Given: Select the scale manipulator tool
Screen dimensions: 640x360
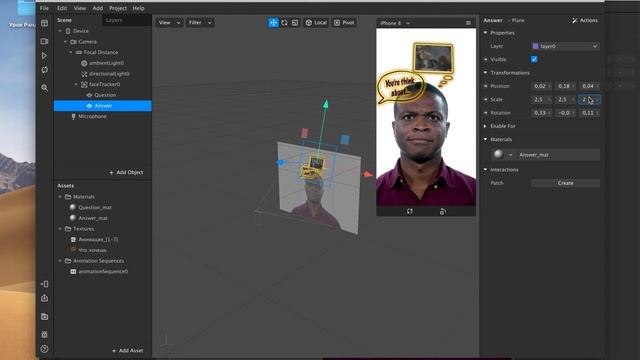Looking at the screenshot, I should (295, 22).
